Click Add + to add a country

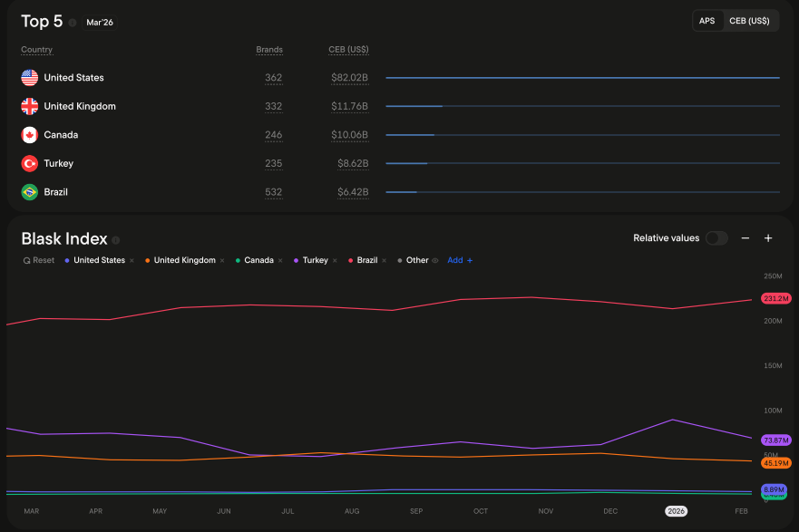click(x=460, y=260)
